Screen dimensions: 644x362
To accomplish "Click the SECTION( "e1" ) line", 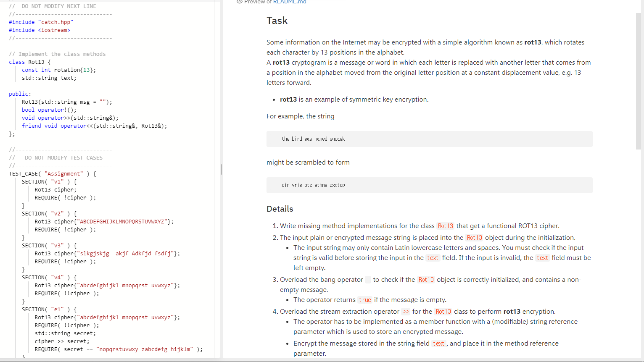I will [x=49, y=310].
